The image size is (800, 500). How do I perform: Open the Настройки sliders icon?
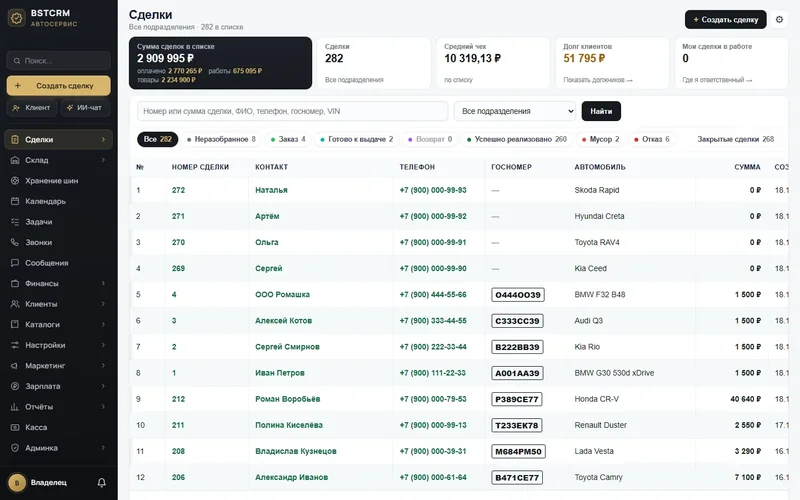coord(15,345)
